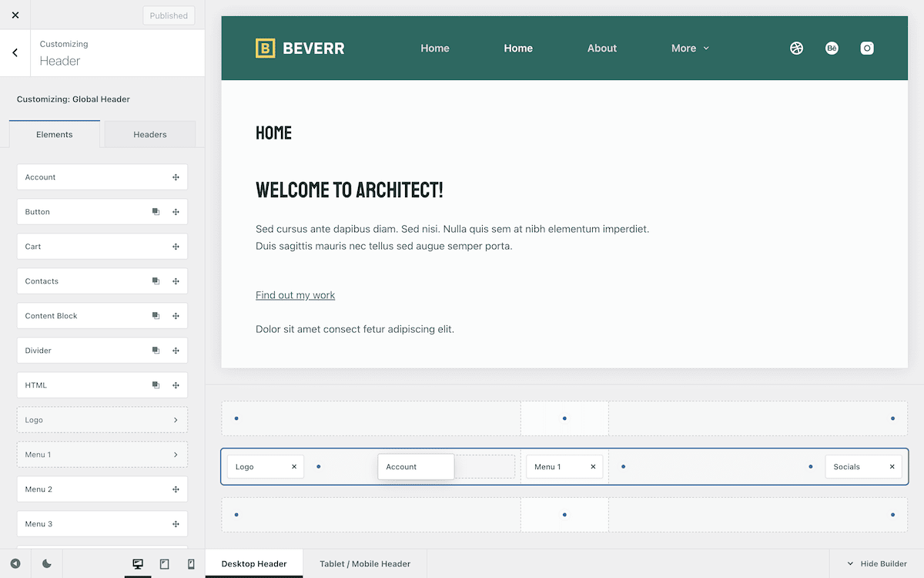Open the Dribbble social icon in header
924x578 pixels.
tap(796, 48)
